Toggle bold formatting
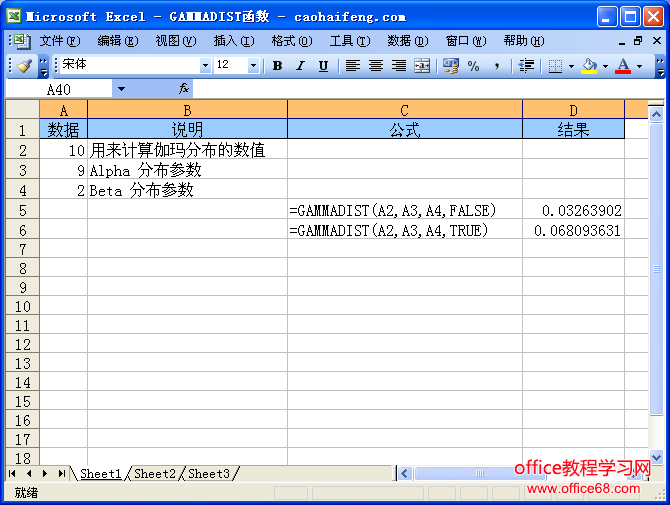 coord(277,66)
